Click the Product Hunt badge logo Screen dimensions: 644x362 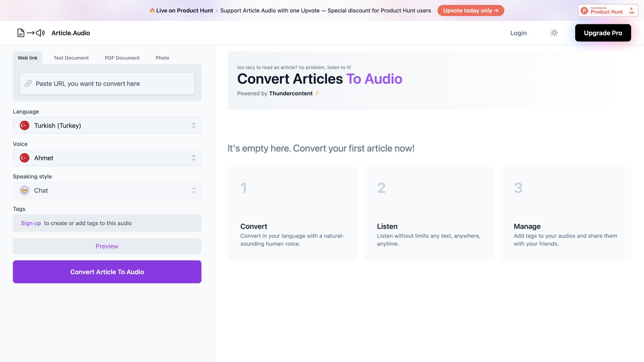(585, 10)
